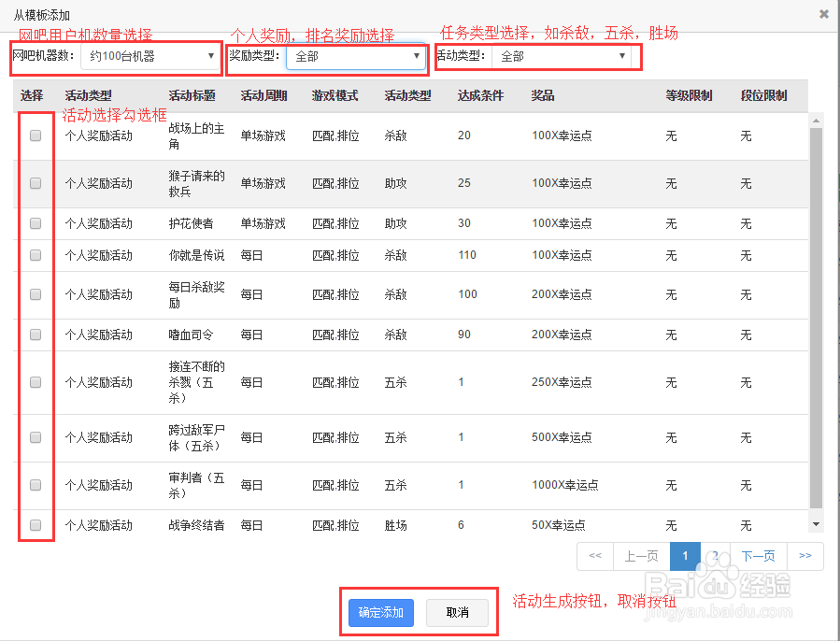Click the 下一页 next page button
The width and height of the screenshot is (840, 641).
click(x=758, y=556)
